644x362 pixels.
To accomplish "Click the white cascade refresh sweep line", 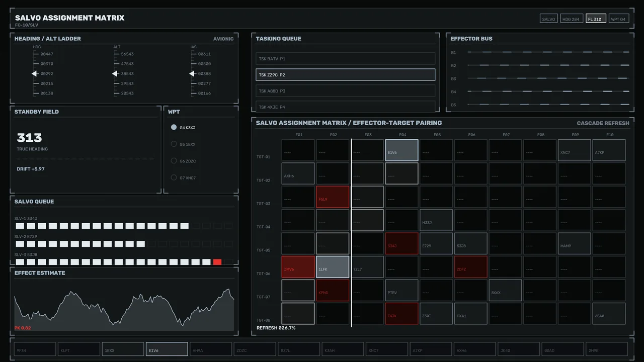I will [351, 233].
